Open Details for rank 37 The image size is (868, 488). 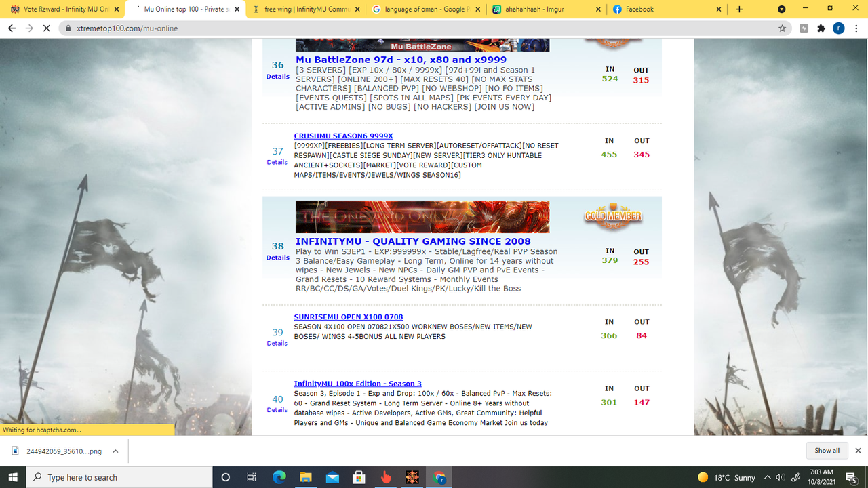pos(277,163)
